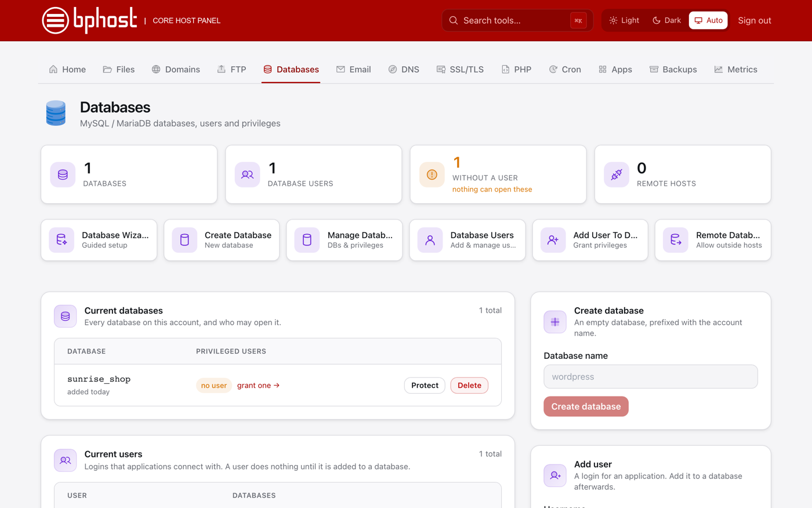Click the orange warning icon for Without a User
Screen dimensions: 812x508
click(432, 174)
